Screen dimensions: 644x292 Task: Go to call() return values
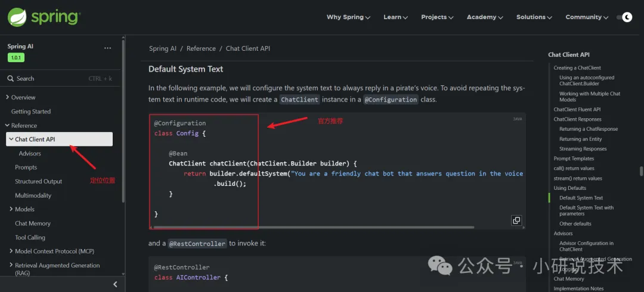[x=574, y=168]
